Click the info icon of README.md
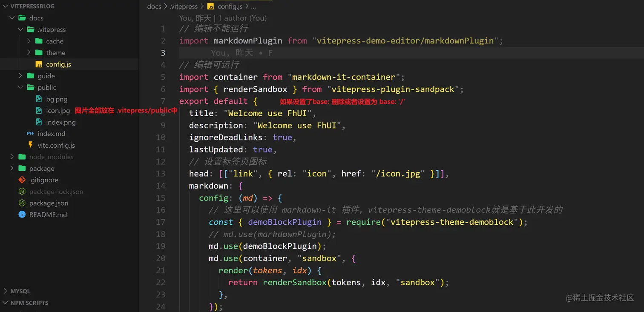 coord(22,215)
